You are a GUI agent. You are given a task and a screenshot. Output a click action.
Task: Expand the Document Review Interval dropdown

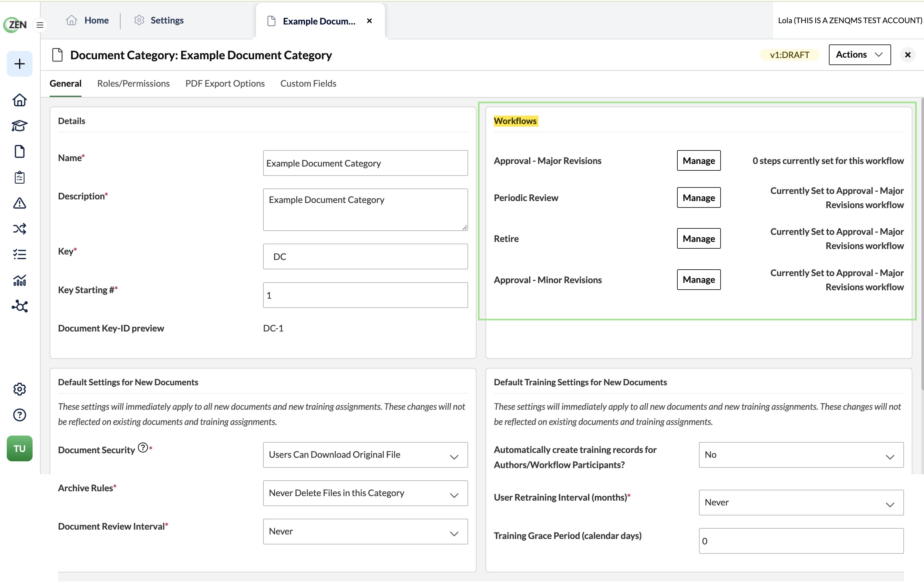(365, 532)
